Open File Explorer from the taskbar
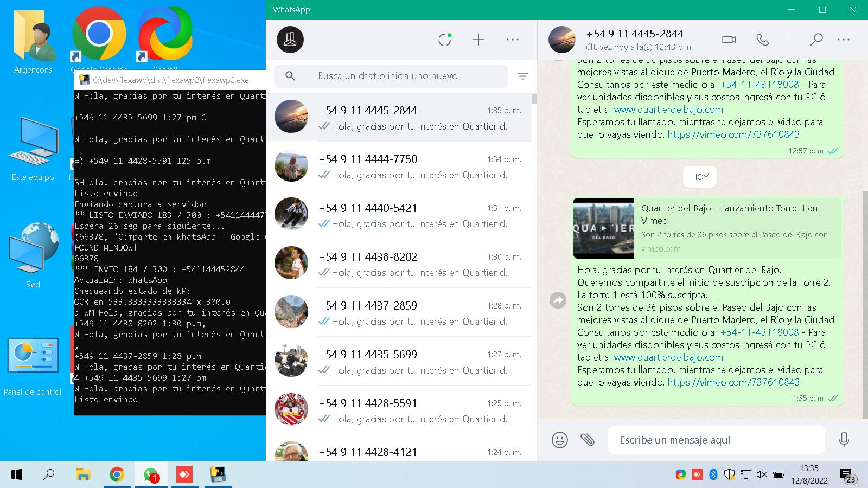The height and width of the screenshot is (488, 868). (83, 475)
